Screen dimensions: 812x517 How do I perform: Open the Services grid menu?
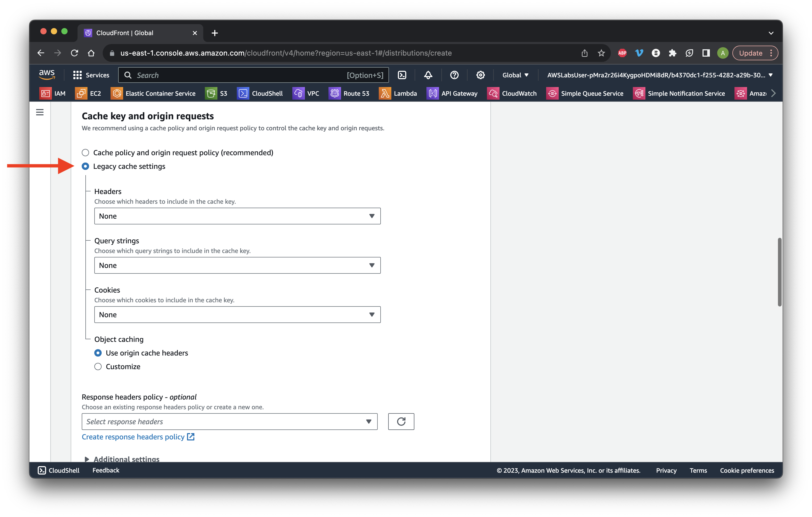91,75
